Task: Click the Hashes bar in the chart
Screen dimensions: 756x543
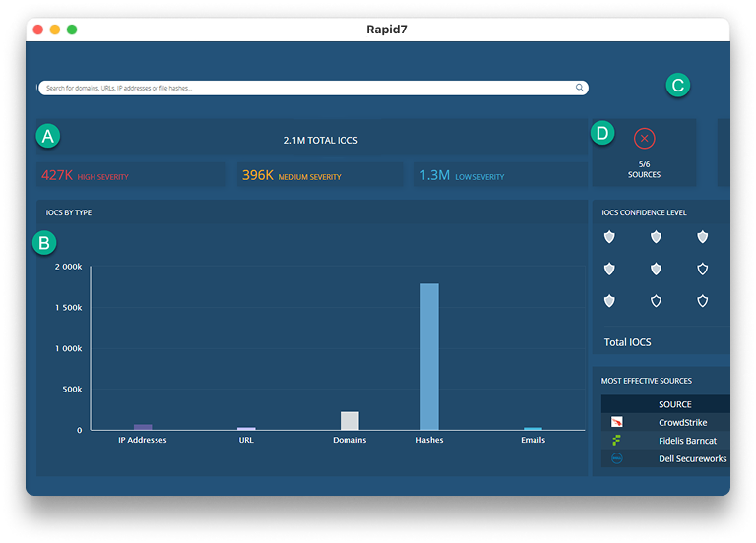Action: (429, 356)
